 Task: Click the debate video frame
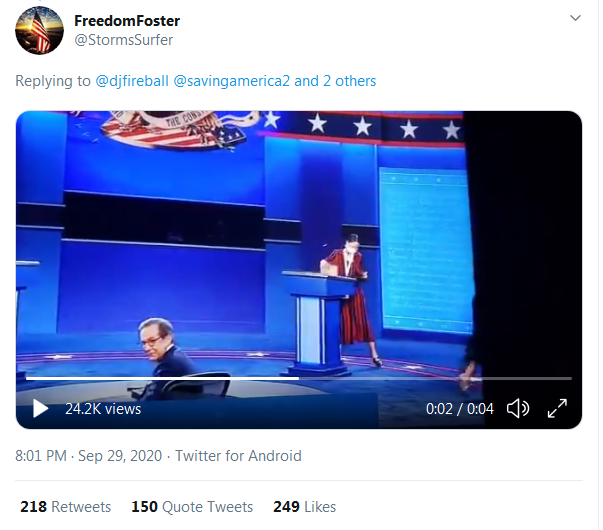[x=298, y=250]
